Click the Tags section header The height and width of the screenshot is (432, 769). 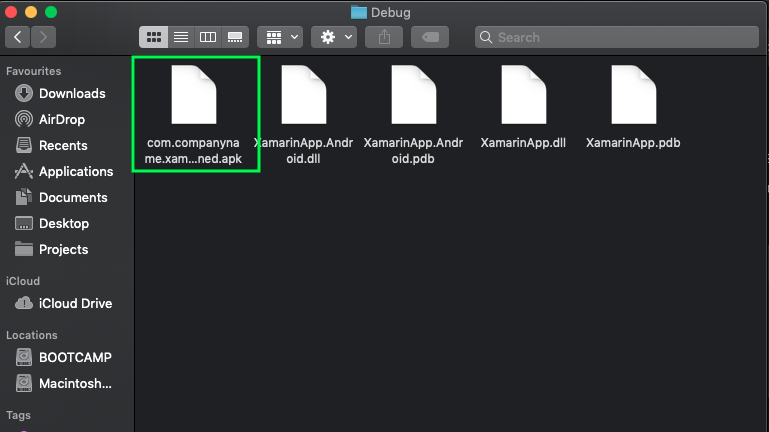click(x=18, y=415)
